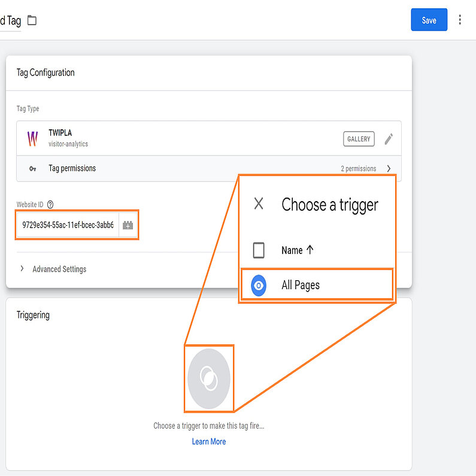Click the Website ID help question mark
Screen dimensions: 476x476
(x=50, y=205)
